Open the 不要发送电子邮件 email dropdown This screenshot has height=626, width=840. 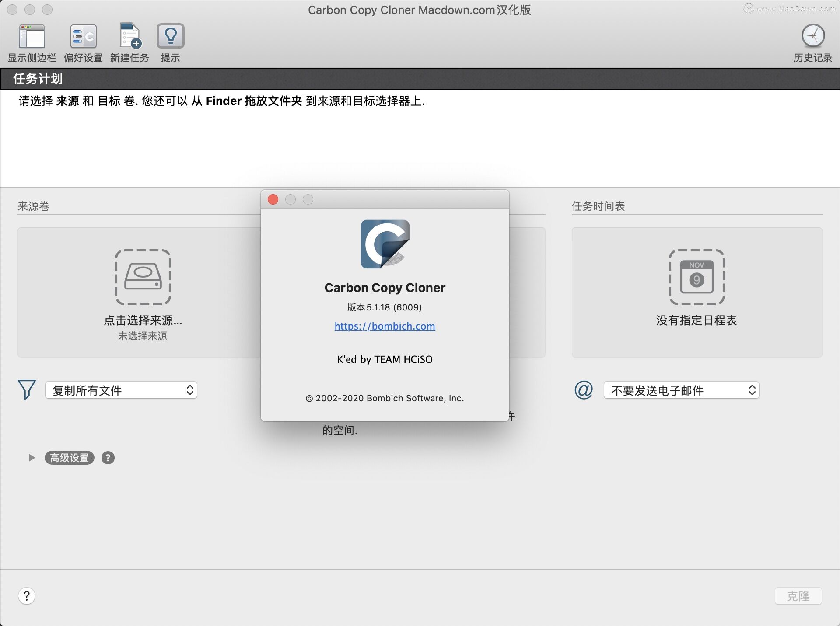coord(682,390)
